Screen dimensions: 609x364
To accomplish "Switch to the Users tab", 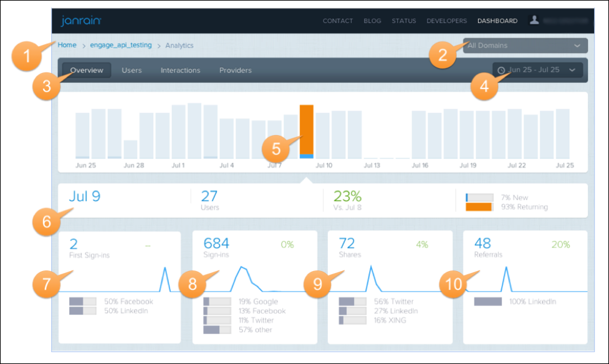I will pyautogui.click(x=132, y=70).
